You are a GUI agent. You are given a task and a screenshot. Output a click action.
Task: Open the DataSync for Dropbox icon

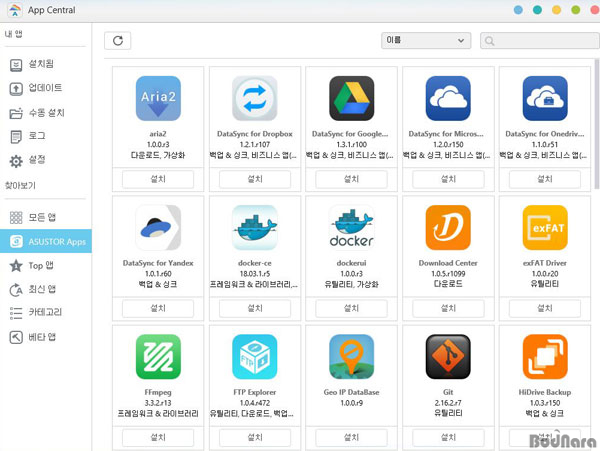tap(254, 98)
